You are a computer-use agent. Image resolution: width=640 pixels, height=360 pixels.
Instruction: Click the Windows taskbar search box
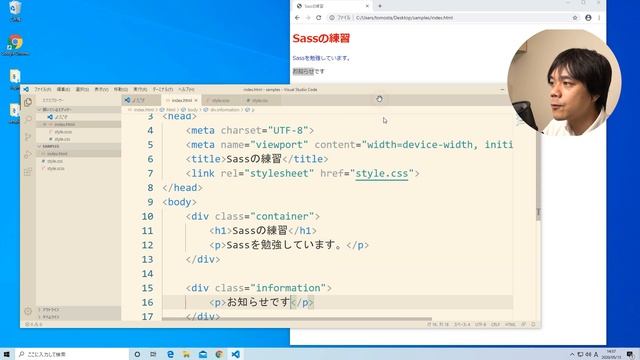(72, 354)
